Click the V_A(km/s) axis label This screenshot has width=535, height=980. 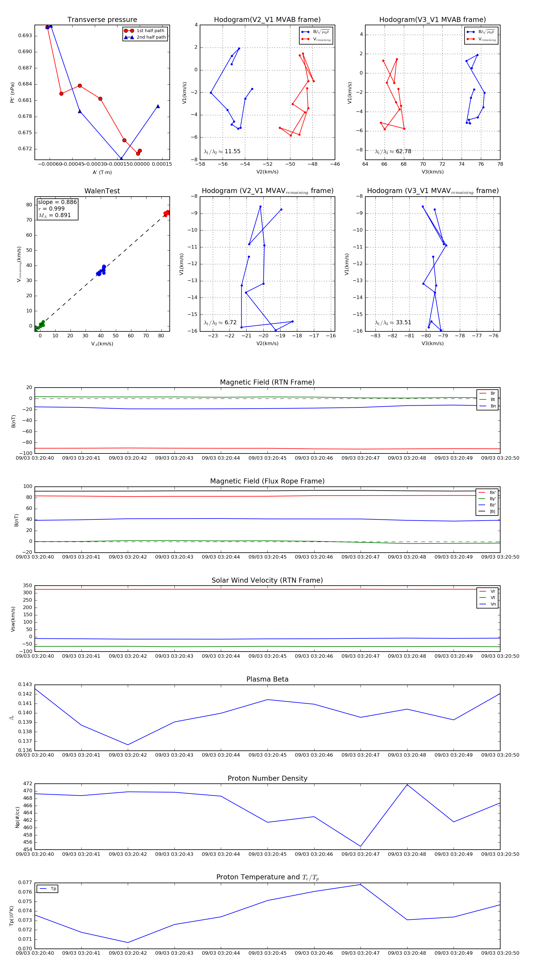pyautogui.click(x=102, y=344)
